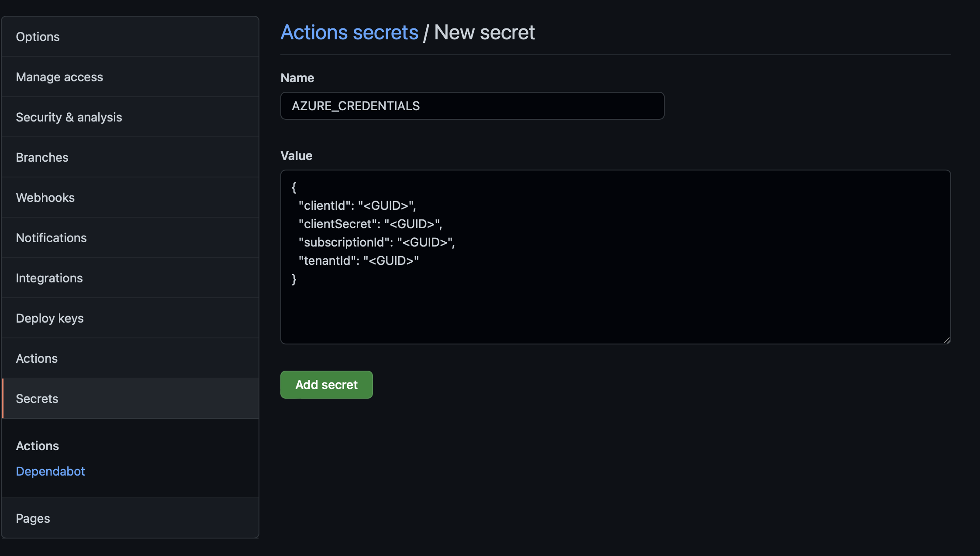
Task: Open the Options settings page
Action: 38,37
